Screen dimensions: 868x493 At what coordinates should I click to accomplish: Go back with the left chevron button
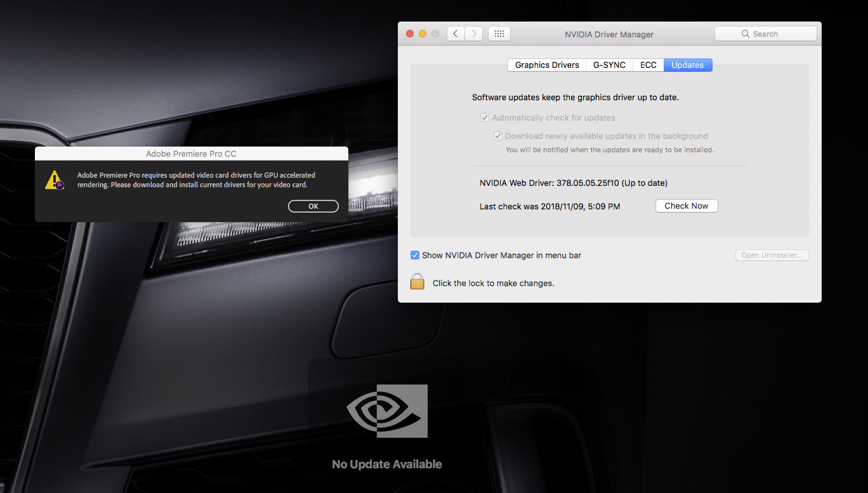pyautogui.click(x=456, y=34)
